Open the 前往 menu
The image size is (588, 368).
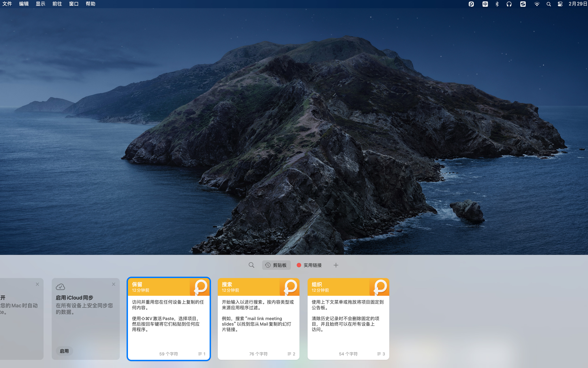(57, 4)
